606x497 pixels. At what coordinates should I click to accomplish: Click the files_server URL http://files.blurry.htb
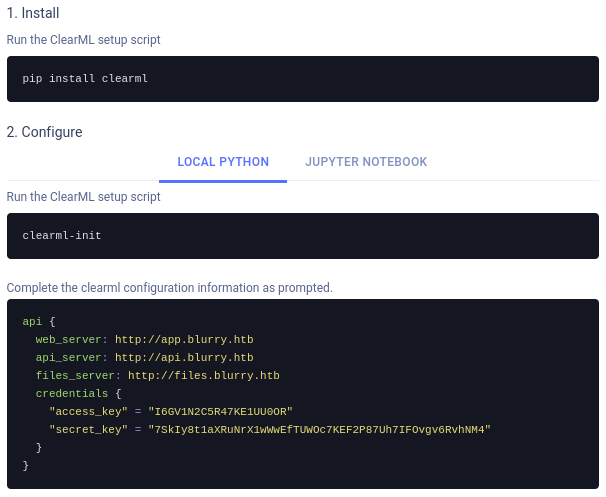click(204, 376)
